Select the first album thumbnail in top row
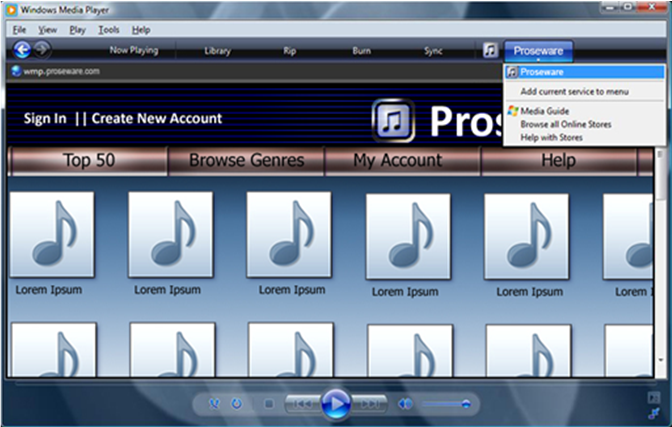Screen dimensions: 672x427 tap(52, 235)
